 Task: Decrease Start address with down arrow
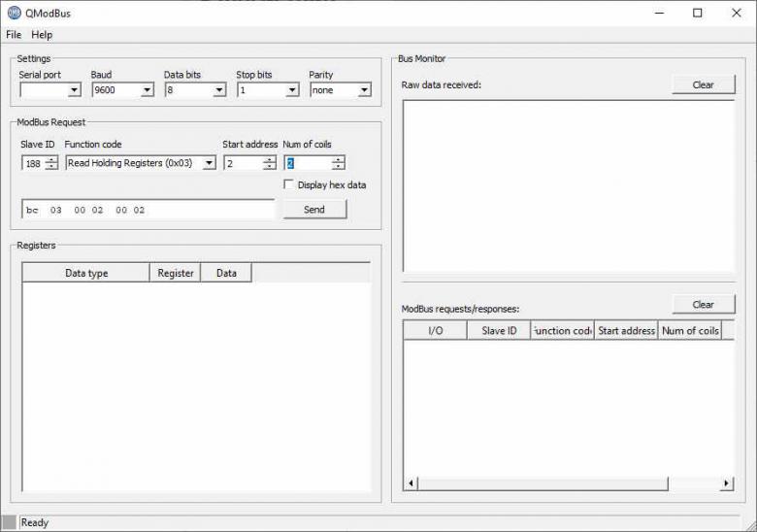270,167
